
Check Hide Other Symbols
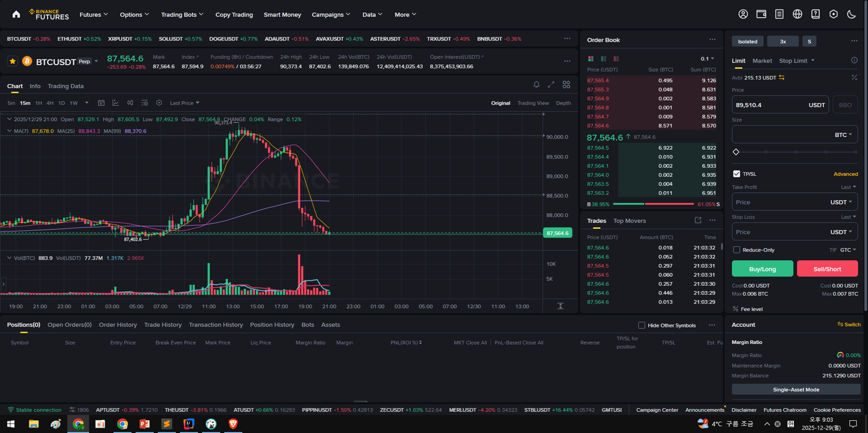point(641,325)
